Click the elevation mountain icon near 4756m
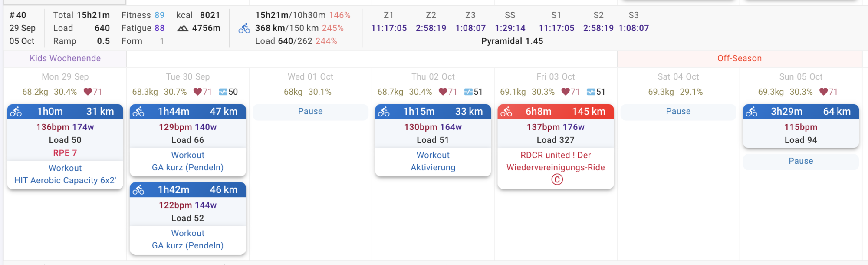Viewport: 868px width, 265px height. [183, 28]
